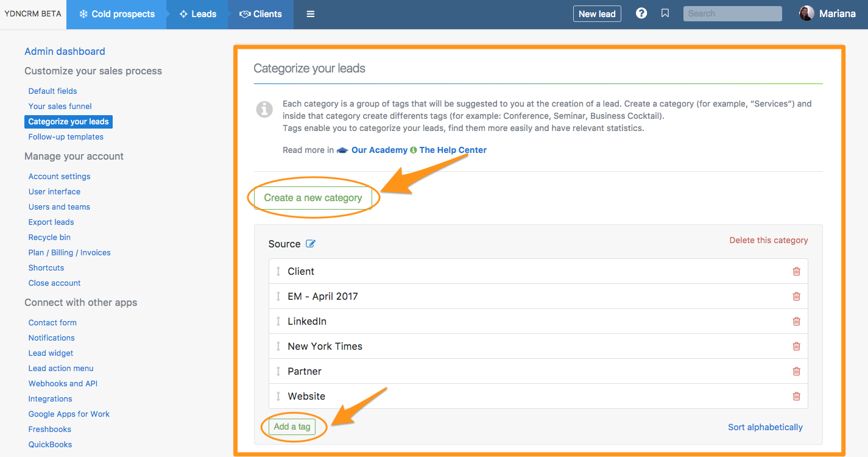
Task: Click the edit icon next to Source
Action: [x=311, y=244]
